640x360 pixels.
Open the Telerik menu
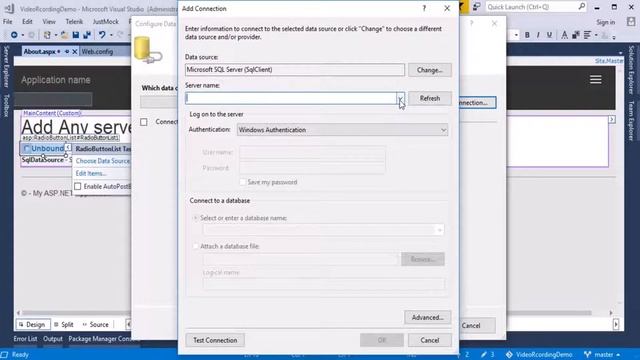pyautogui.click(x=74, y=22)
